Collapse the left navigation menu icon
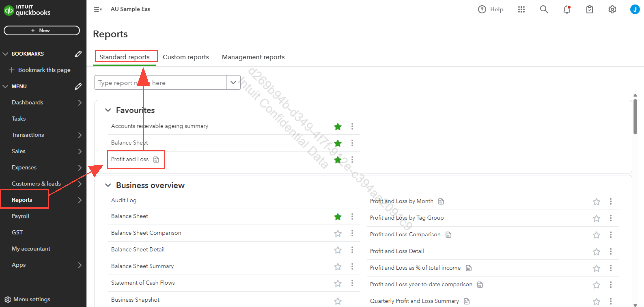The width and height of the screenshot is (644, 307). coord(97,9)
